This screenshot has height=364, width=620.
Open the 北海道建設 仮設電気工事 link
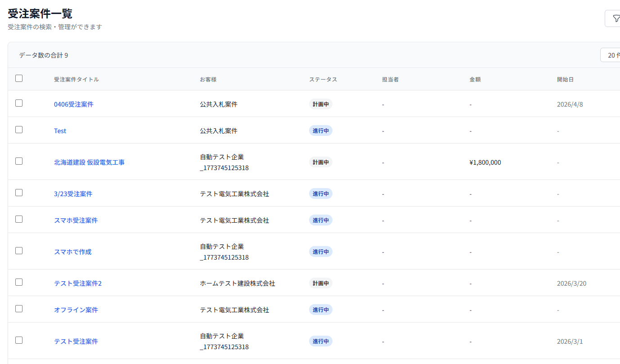89,162
